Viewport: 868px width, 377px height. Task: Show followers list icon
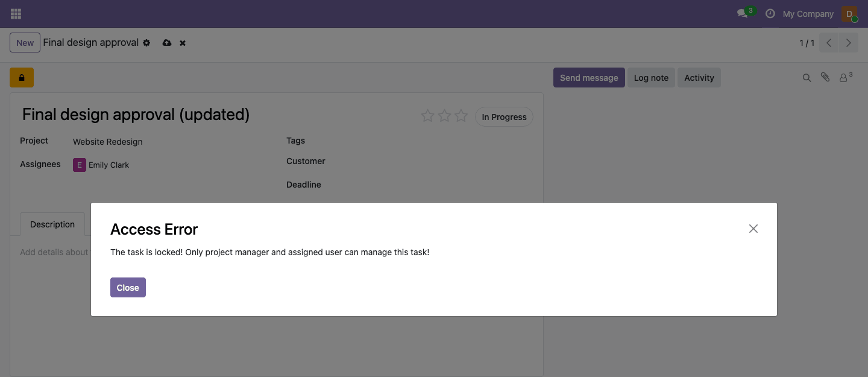click(846, 77)
